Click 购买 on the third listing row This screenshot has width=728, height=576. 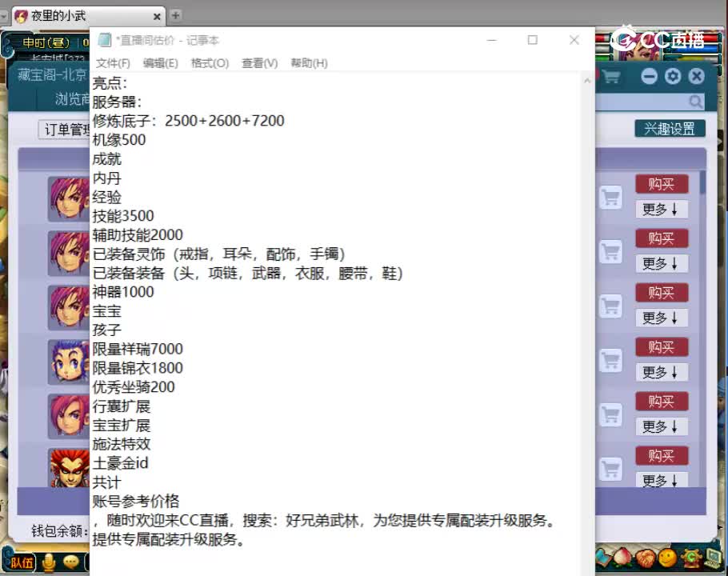(662, 293)
